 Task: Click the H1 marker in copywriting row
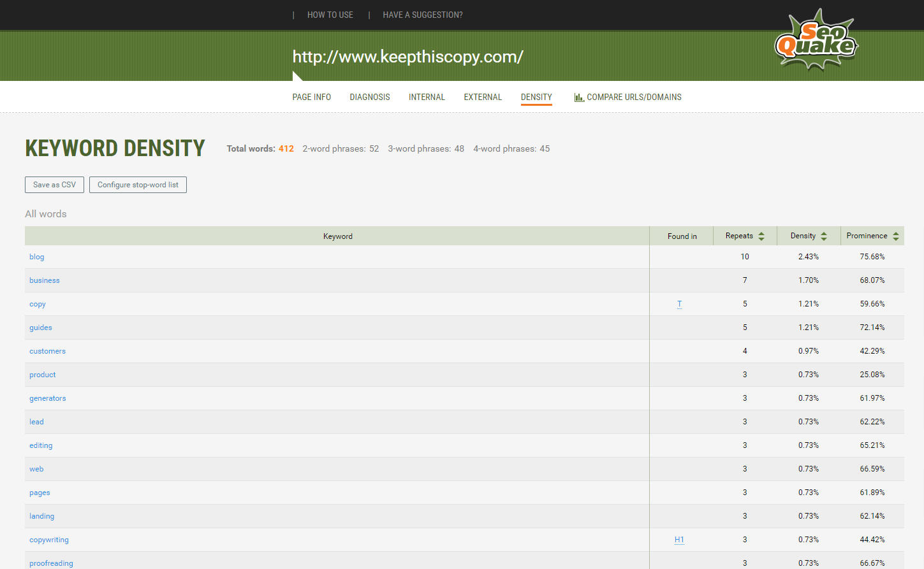[x=679, y=540]
